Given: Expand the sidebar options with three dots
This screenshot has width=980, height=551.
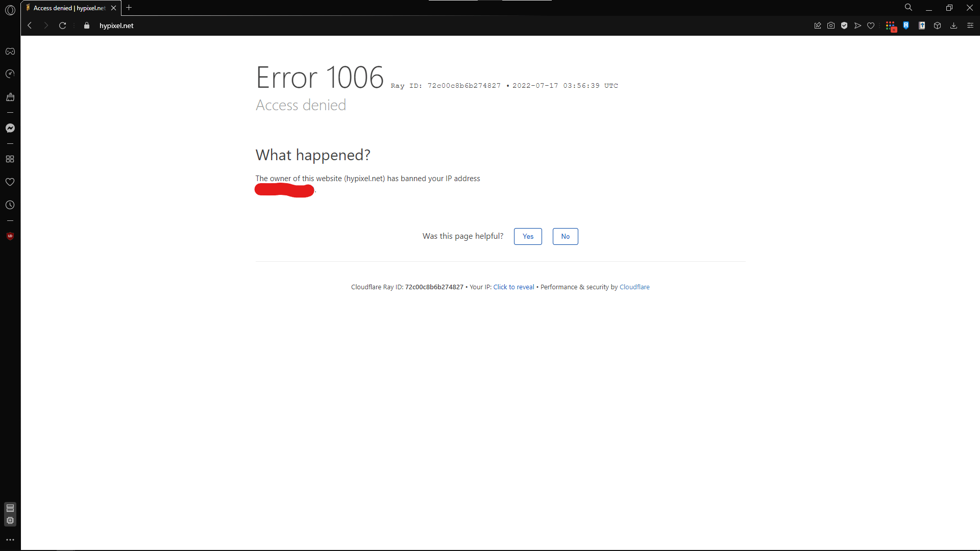Looking at the screenshot, I should (x=10, y=539).
